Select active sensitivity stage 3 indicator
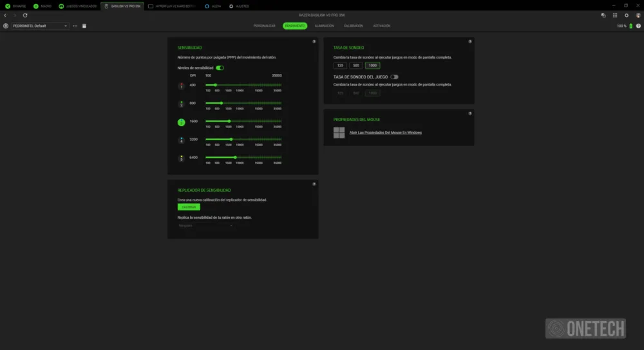Viewport: 644px width, 350px height. tap(181, 122)
